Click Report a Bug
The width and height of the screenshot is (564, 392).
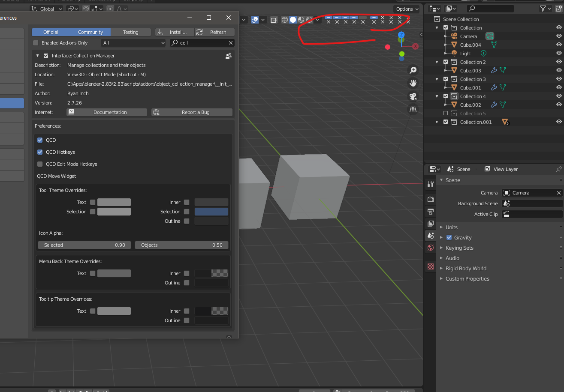click(x=192, y=112)
